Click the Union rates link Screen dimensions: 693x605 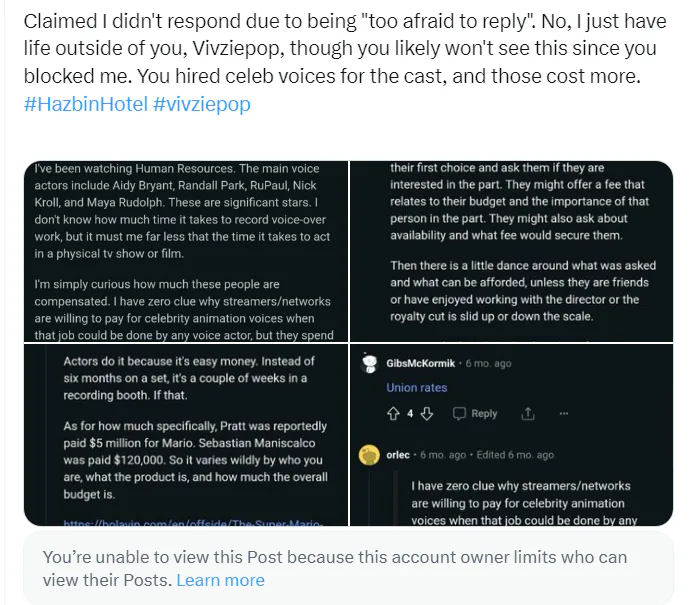click(417, 388)
